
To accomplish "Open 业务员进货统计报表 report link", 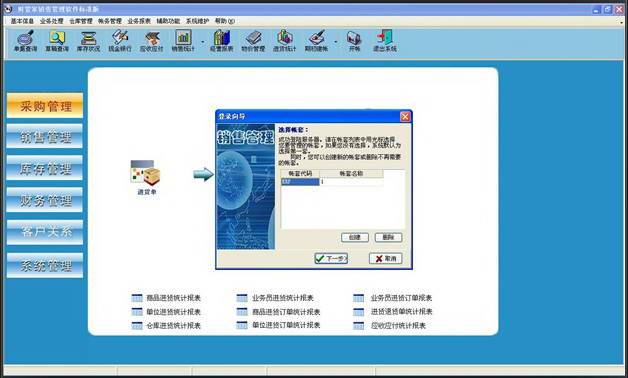I will [282, 298].
